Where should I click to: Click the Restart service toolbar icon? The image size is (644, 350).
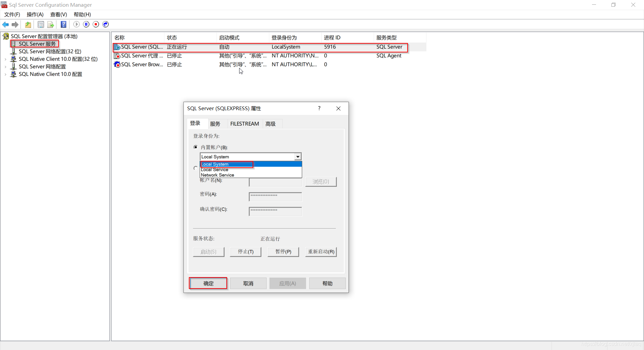106,24
